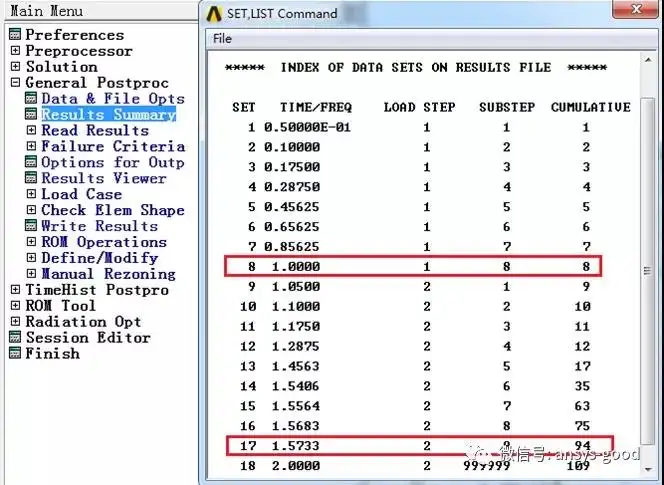The width and height of the screenshot is (664, 485).
Task: Select Manual Rezoning entry
Action: 108,274
